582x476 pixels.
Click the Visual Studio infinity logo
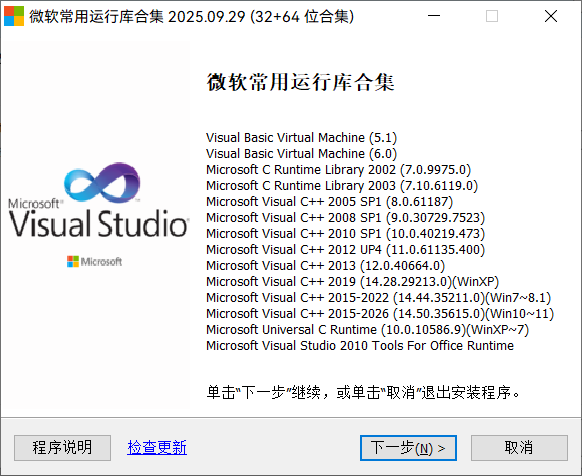pyautogui.click(x=102, y=183)
